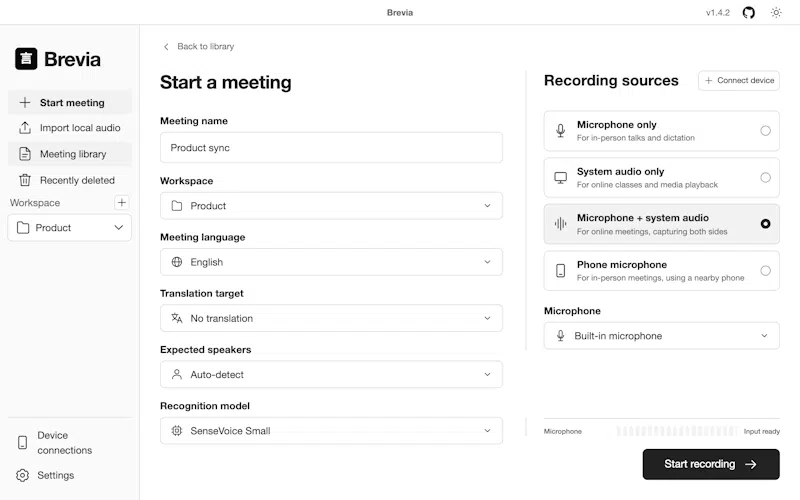Click mic icon in Built-in microphone dropdown
Screen dimensions: 800x500
pos(560,335)
